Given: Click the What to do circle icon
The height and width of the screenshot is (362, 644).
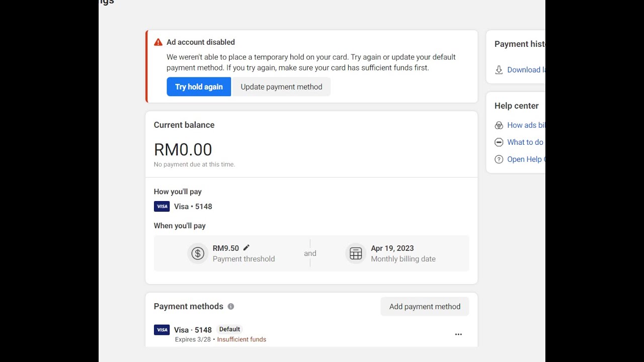Looking at the screenshot, I should point(499,142).
